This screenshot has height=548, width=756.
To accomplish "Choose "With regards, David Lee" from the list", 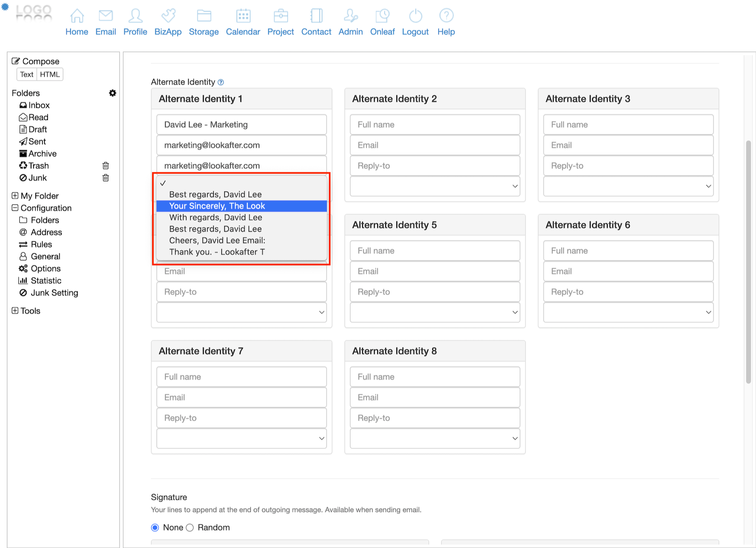I will point(215,217).
